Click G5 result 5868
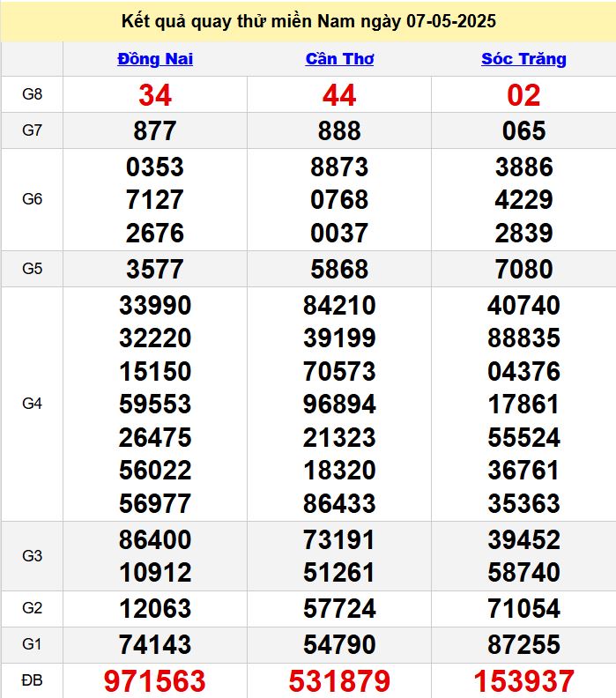The image size is (616, 698). 339,269
